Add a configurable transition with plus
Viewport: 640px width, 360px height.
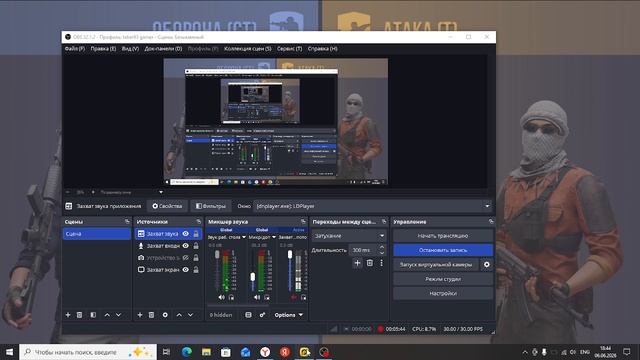[357, 263]
